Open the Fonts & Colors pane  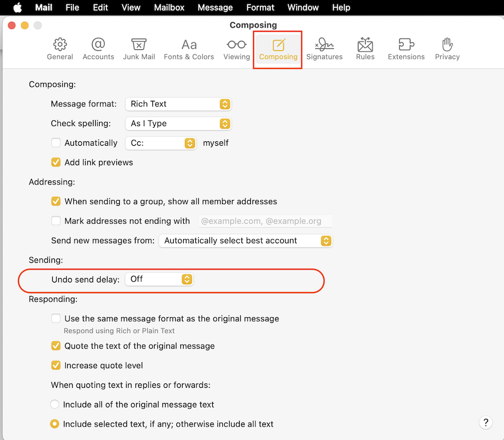click(189, 49)
